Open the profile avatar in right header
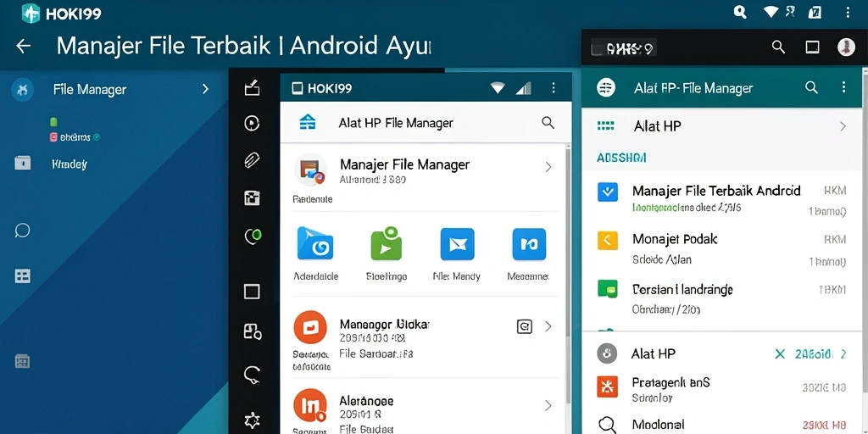Screen dimensions: 868x434 tap(846, 47)
